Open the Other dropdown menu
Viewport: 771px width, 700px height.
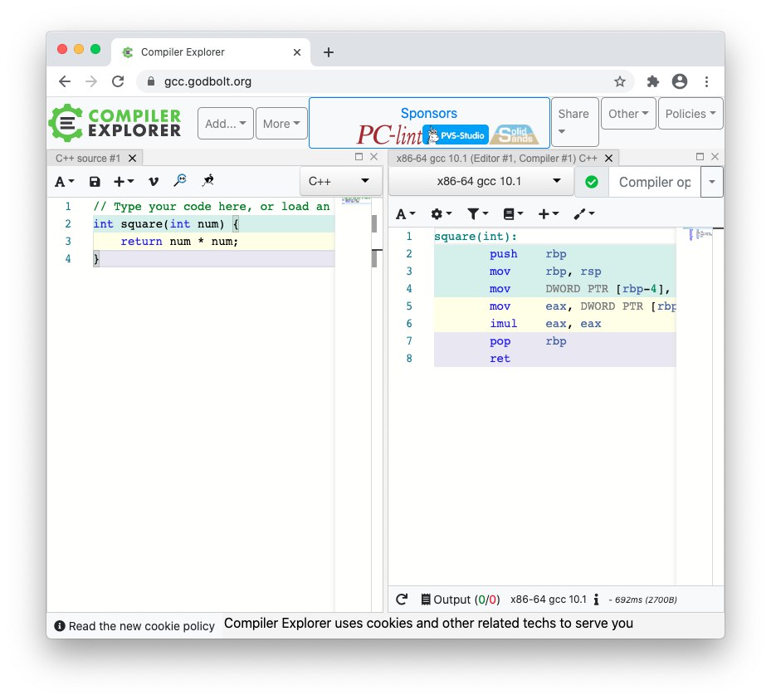pyautogui.click(x=628, y=114)
